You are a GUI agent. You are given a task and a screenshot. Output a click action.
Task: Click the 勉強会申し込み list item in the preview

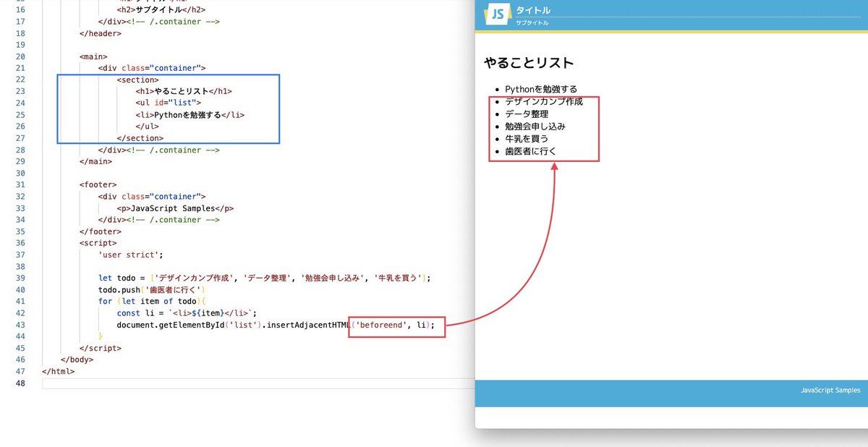(535, 126)
